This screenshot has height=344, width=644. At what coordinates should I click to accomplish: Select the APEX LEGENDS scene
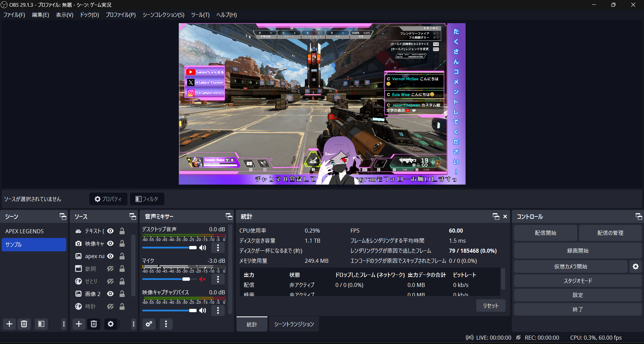[34, 231]
